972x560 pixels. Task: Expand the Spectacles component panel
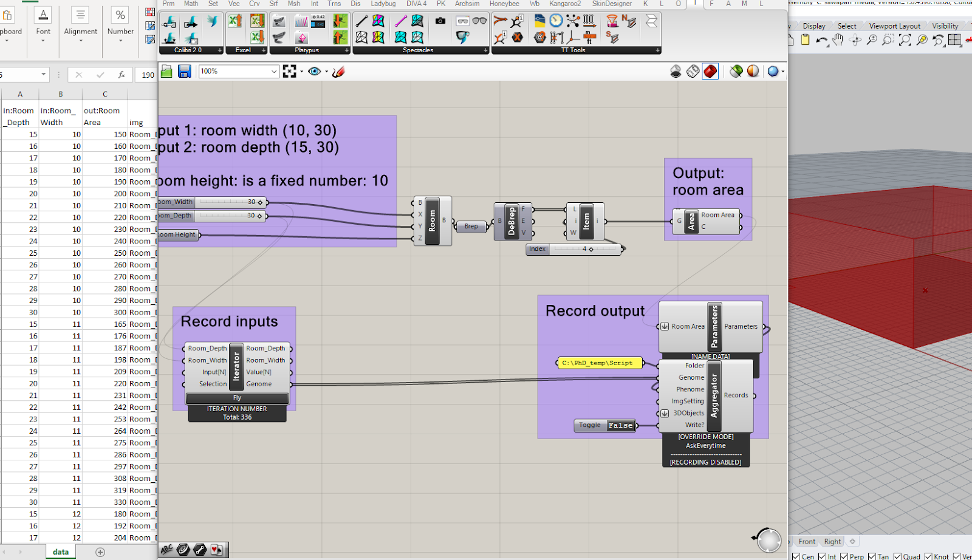click(485, 50)
